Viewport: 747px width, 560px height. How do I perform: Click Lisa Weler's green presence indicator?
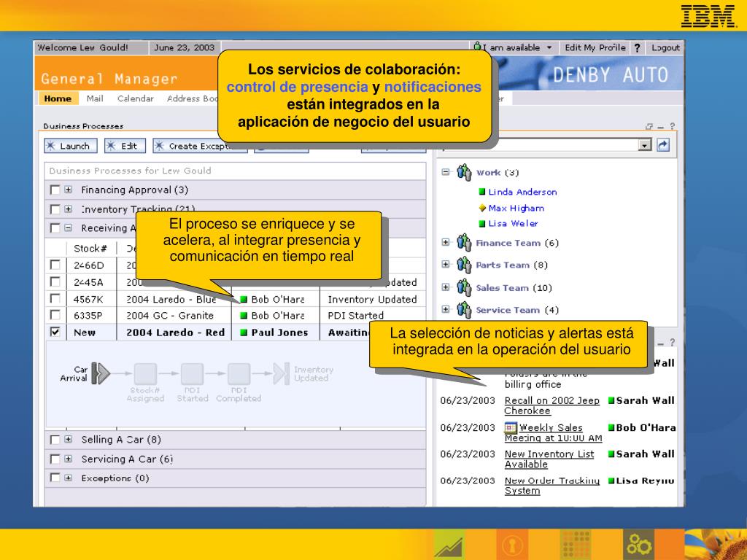point(482,224)
